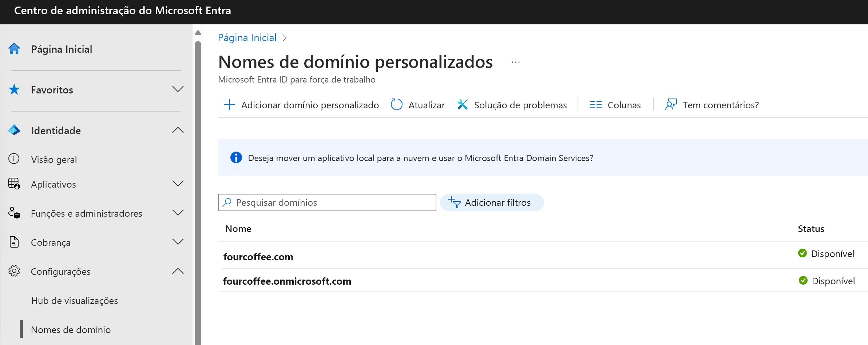Click Adicionar domínio personalizado button
The image size is (868, 345).
coord(301,105)
